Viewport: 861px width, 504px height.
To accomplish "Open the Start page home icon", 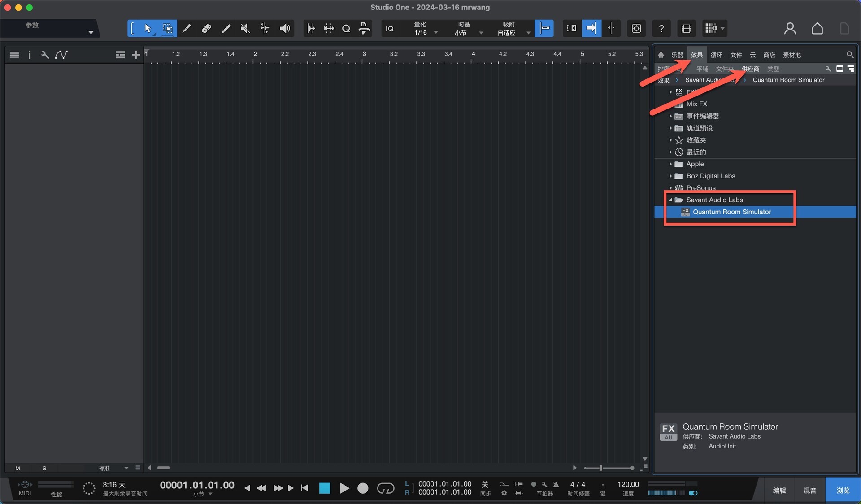I will [817, 28].
